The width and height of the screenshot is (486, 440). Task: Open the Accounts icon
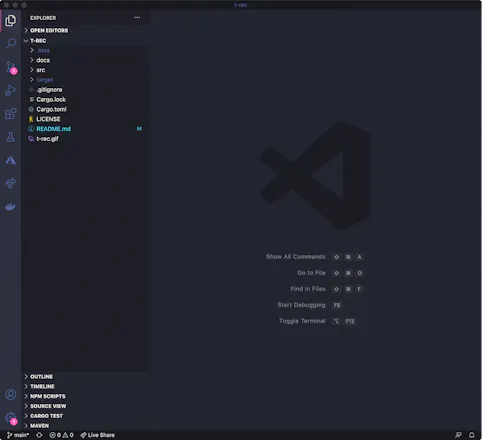pos(11,394)
